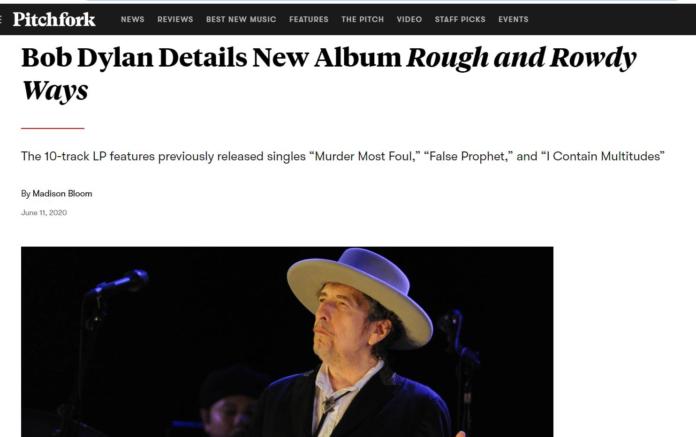Go to the Events page
This screenshot has width=696, height=437.
(x=513, y=20)
